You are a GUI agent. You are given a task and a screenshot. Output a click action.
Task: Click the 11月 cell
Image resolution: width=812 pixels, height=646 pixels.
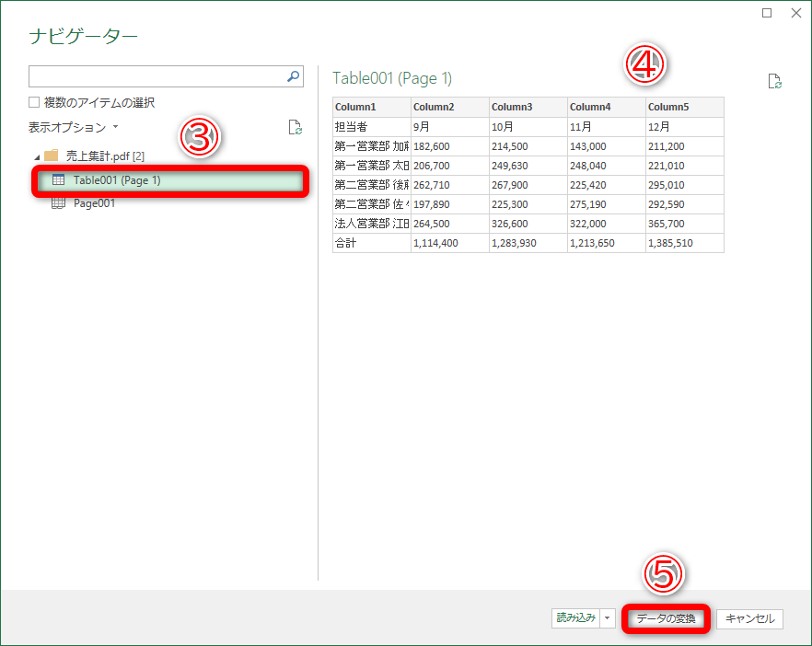point(607,127)
